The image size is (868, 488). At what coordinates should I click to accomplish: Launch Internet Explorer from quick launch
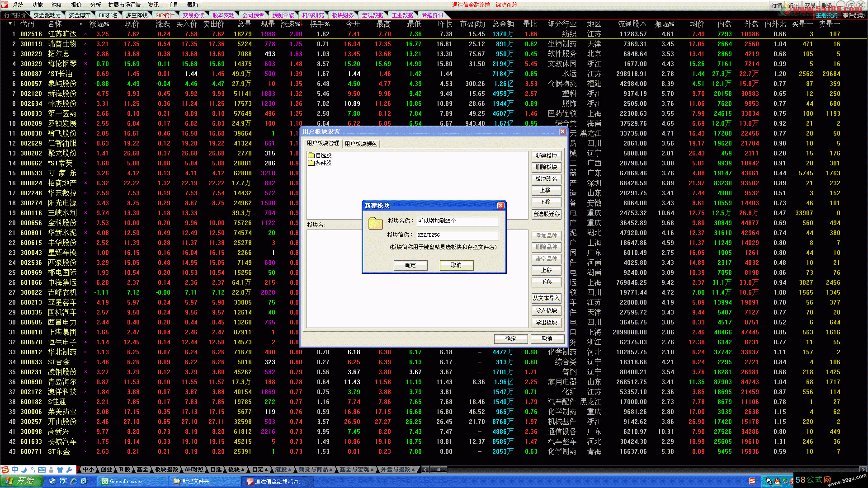point(73,481)
